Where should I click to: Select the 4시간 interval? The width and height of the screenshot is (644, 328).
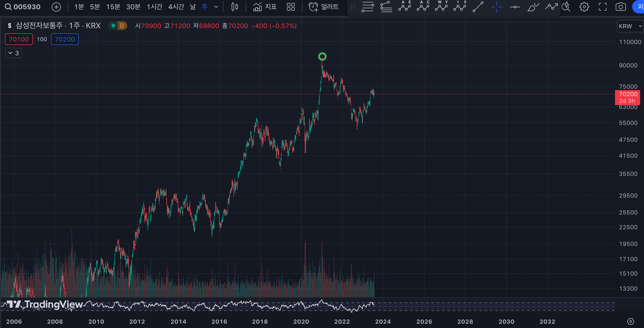pyautogui.click(x=176, y=7)
